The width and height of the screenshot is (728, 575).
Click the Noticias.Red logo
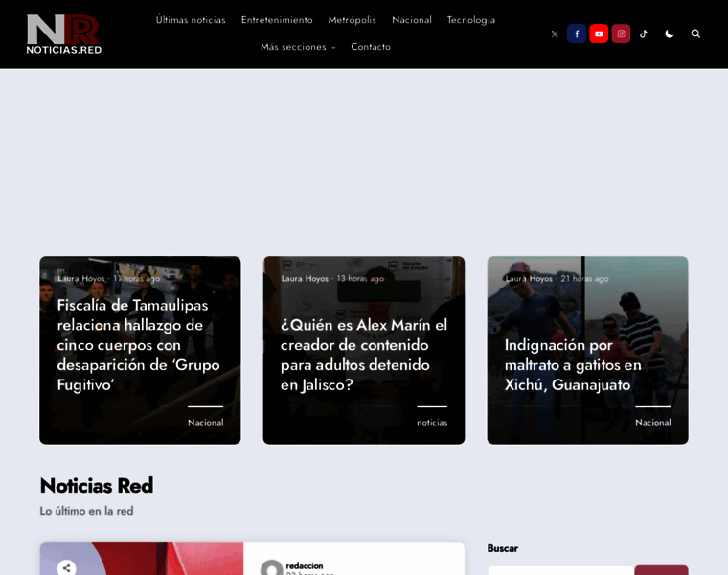click(63, 34)
